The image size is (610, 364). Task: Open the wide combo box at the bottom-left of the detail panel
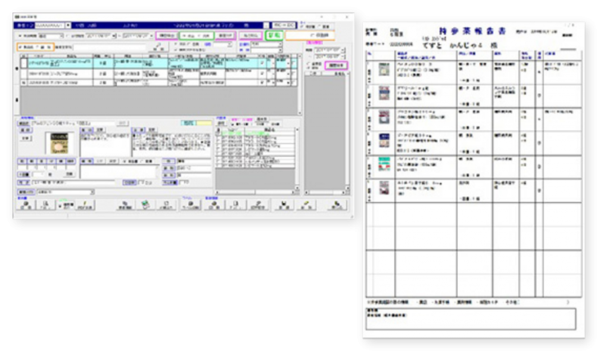pyautogui.click(x=66, y=192)
